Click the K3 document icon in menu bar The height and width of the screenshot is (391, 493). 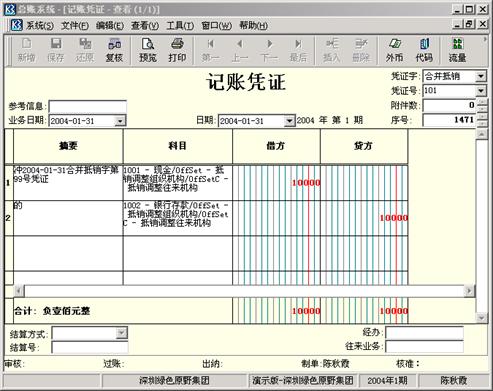click(x=16, y=25)
